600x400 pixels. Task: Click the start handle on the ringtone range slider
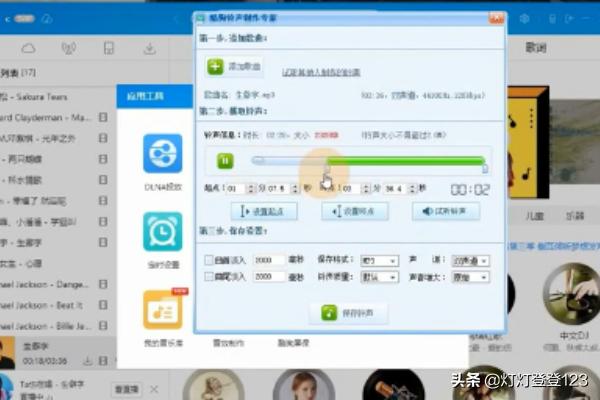coord(258,160)
